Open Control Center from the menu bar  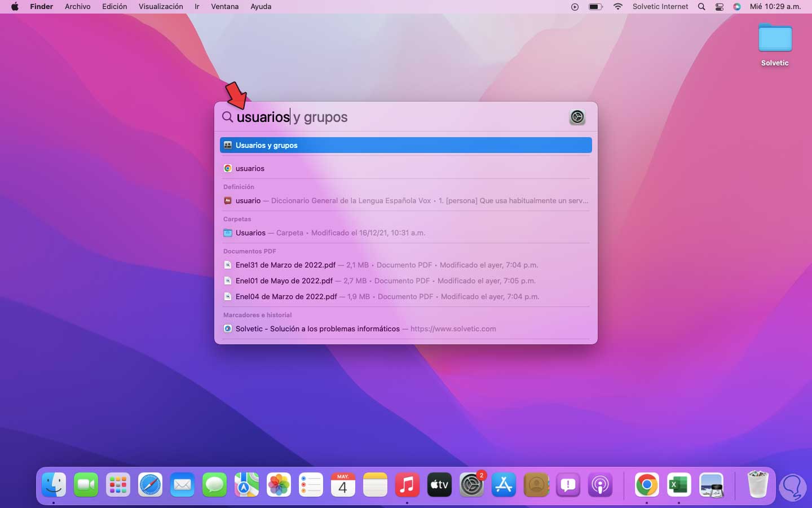tap(720, 7)
